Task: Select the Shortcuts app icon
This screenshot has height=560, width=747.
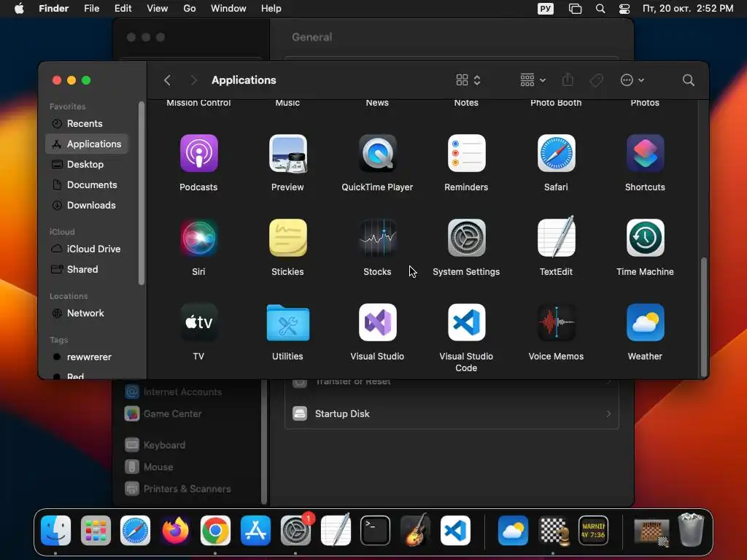Action: [645, 153]
